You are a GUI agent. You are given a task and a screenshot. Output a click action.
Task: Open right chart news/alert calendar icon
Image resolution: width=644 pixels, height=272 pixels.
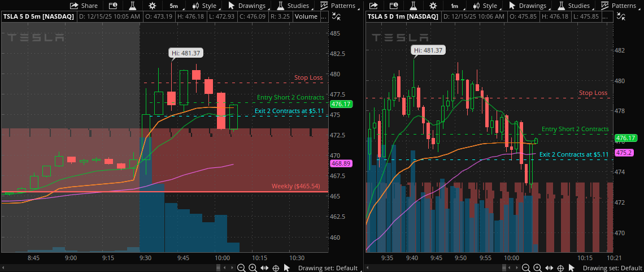(394, 6)
